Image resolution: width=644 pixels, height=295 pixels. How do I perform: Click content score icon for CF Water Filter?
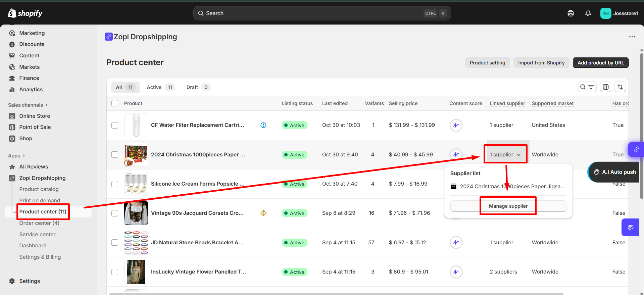coord(456,125)
